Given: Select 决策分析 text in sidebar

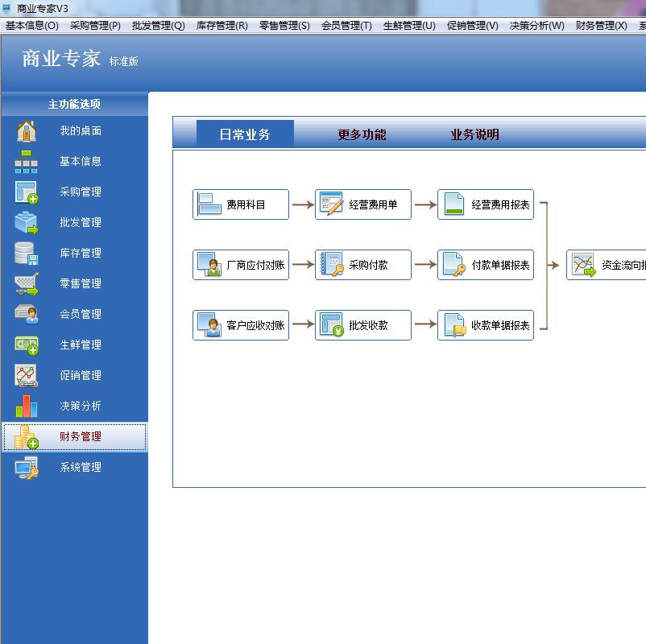Looking at the screenshot, I should [81, 406].
